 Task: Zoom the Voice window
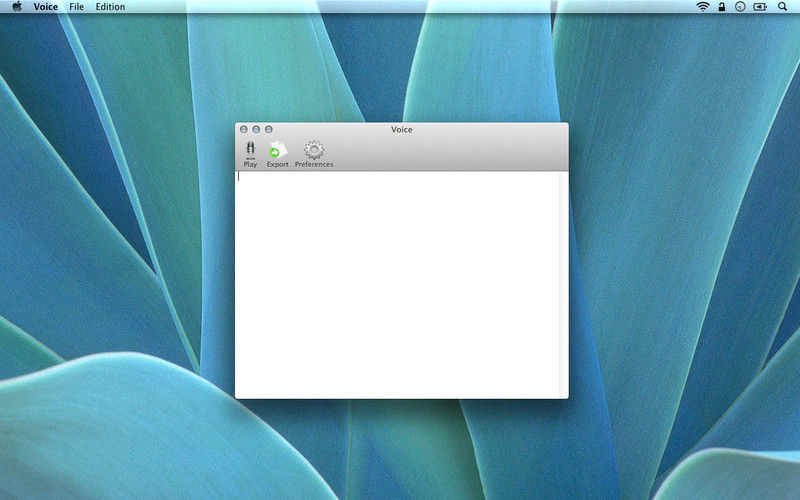(269, 130)
